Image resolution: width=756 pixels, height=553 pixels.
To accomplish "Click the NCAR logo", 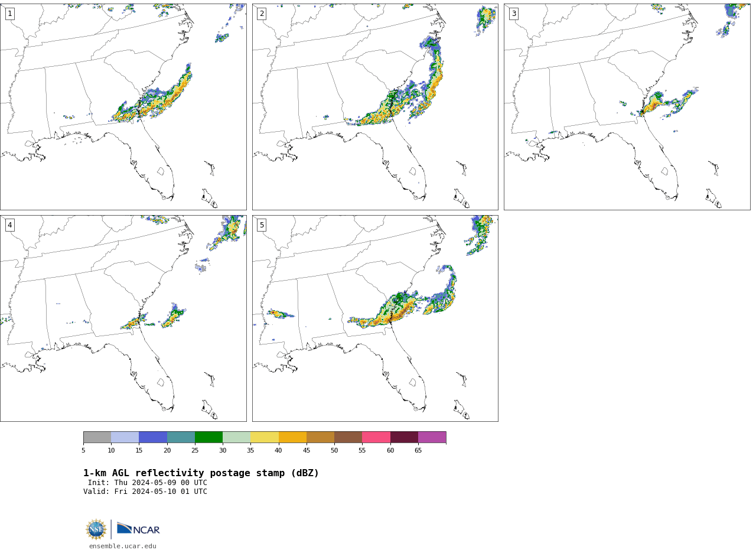I will [x=138, y=529].
